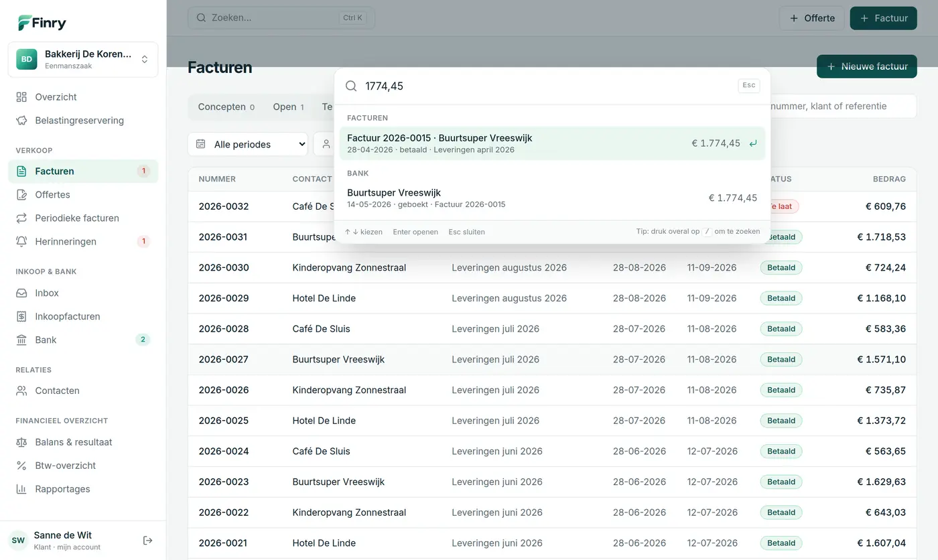
Task: Open the Factuur 2026-0015 search result
Action: (x=553, y=143)
